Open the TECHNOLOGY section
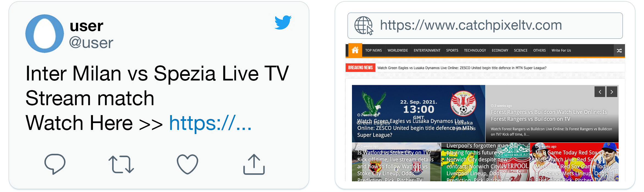This screenshot has height=192, width=644. click(x=475, y=51)
